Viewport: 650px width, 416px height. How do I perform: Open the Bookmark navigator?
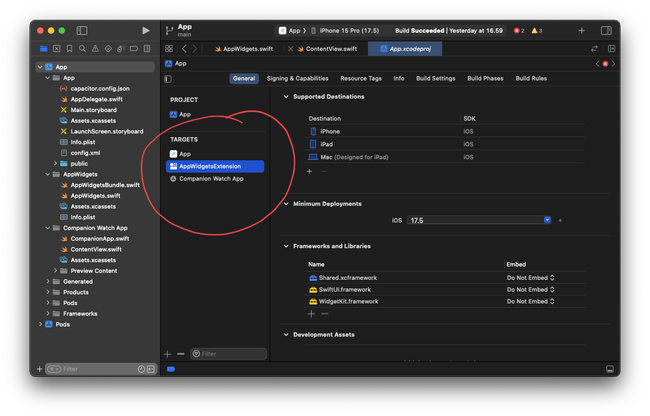[x=70, y=49]
